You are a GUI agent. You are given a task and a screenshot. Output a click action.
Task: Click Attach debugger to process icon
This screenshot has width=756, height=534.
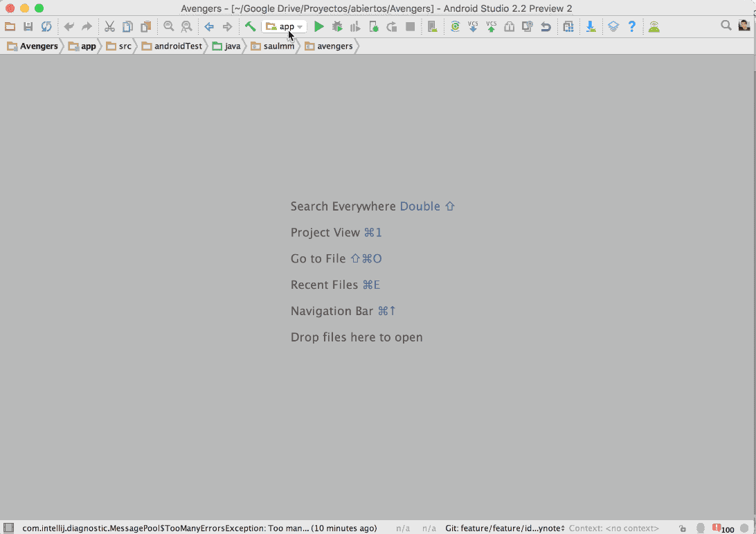pyautogui.click(x=374, y=26)
